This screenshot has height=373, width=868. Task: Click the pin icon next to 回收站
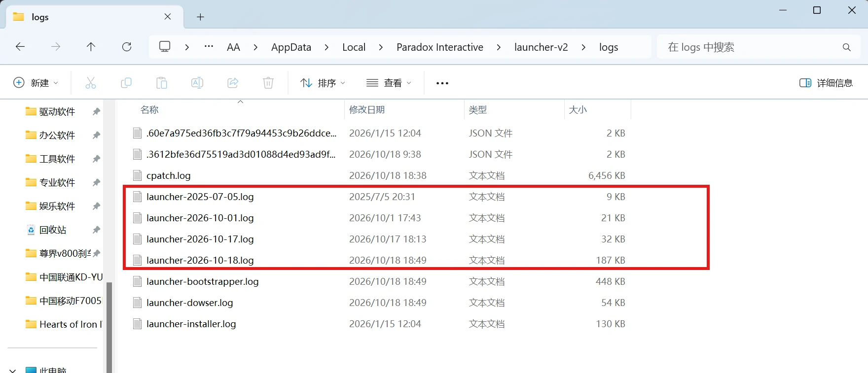click(96, 230)
